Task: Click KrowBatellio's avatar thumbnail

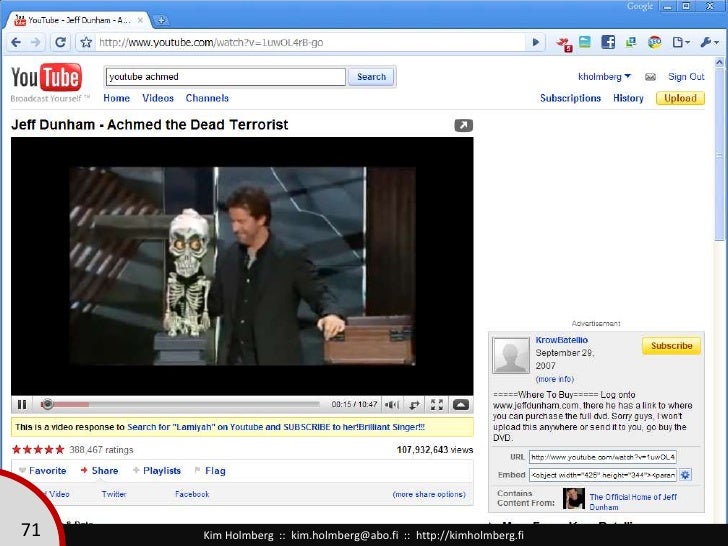Action: point(511,356)
